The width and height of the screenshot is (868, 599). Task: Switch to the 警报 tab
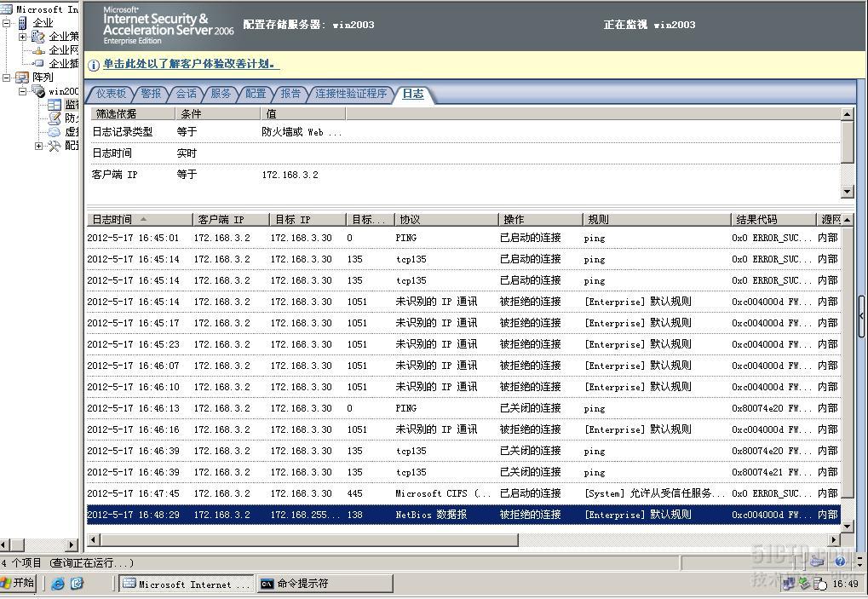pyautogui.click(x=151, y=94)
